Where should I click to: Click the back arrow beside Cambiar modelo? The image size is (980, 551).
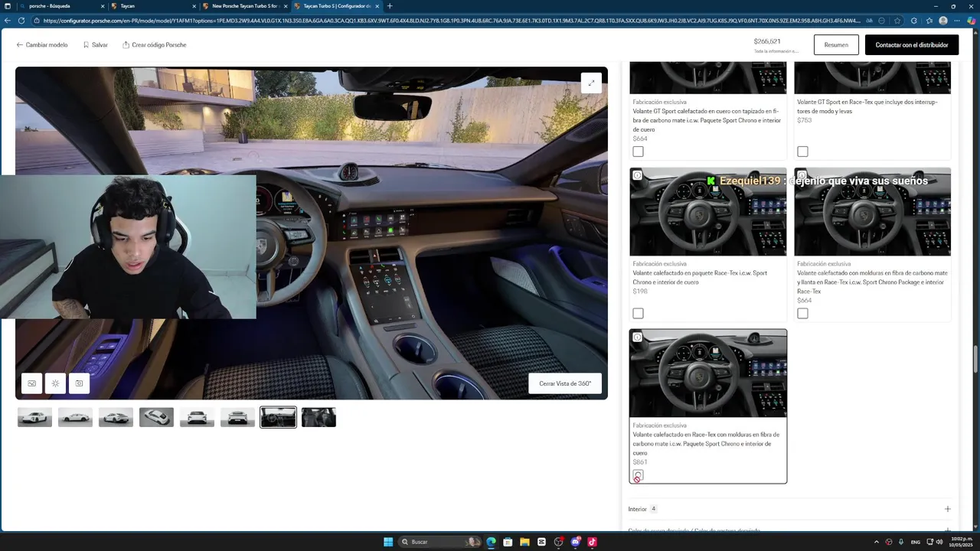20,45
